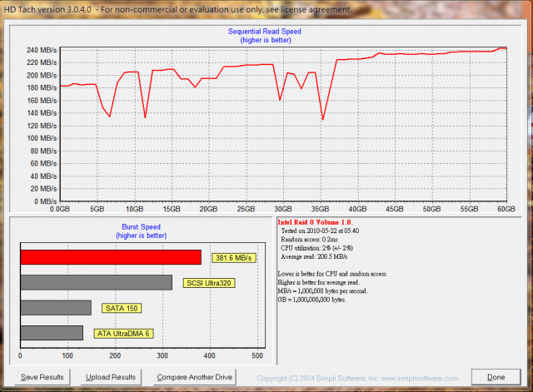533x392 pixels.
Task: Select the ATA UltraDMA 6 label
Action: coord(123,334)
